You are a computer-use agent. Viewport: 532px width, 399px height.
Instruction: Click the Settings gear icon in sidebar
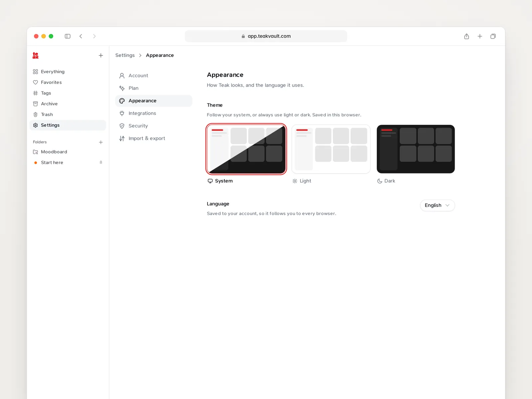tap(36, 125)
